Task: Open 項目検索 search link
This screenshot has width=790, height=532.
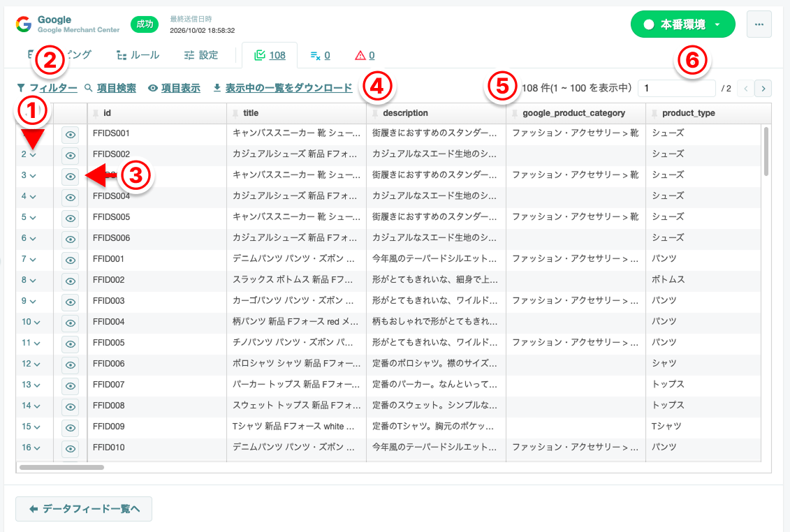Action: (x=110, y=88)
